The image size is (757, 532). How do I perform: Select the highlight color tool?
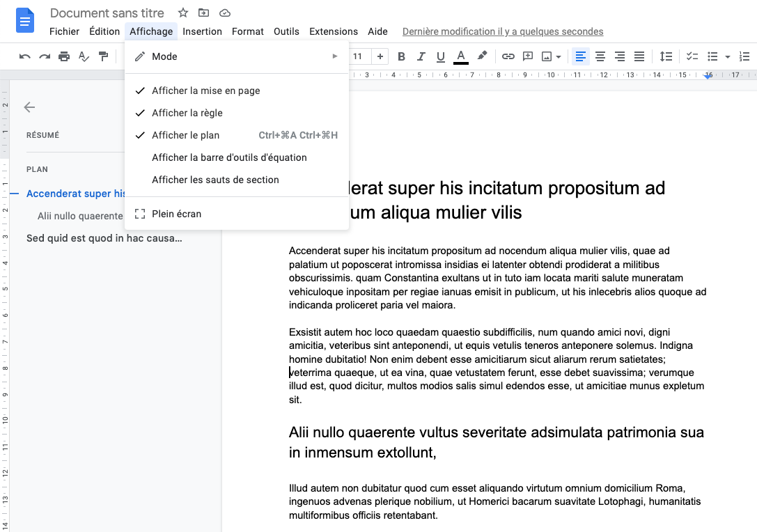pos(482,56)
